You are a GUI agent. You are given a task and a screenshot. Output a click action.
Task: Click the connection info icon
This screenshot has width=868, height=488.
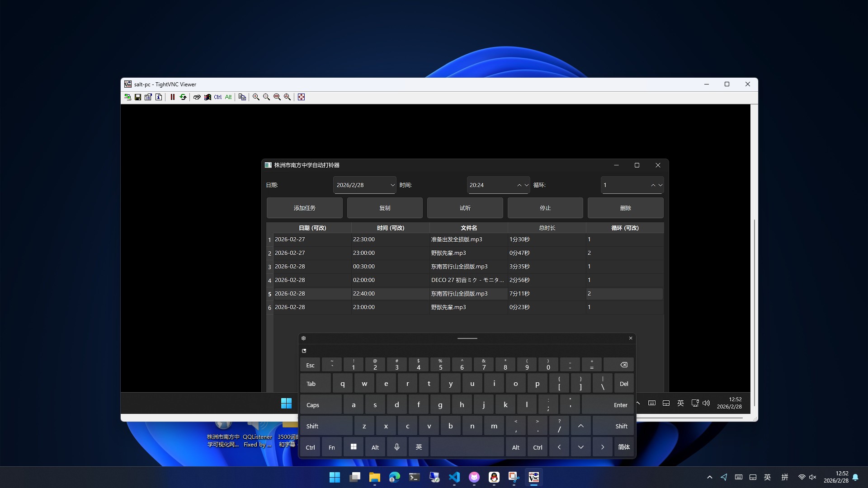[159, 97]
